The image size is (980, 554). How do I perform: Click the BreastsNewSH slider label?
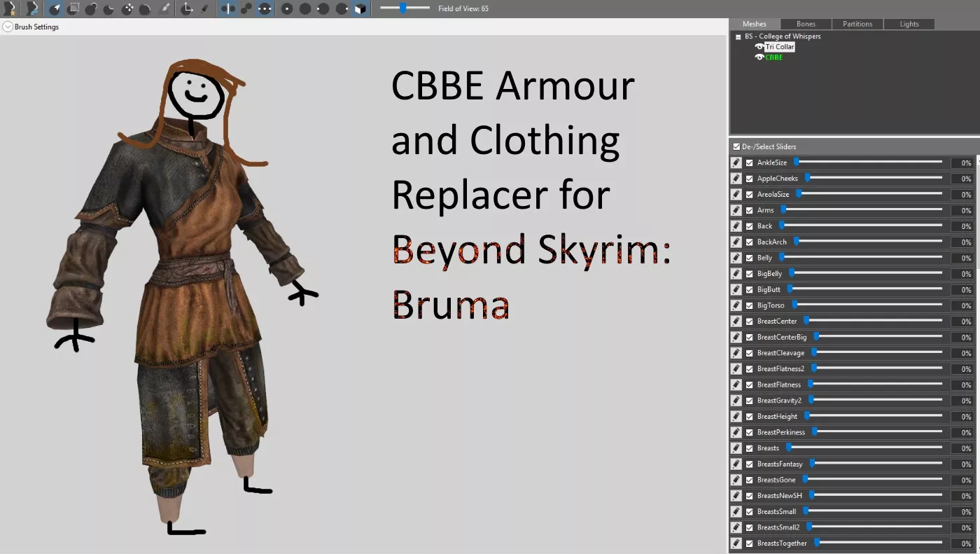[x=780, y=496]
